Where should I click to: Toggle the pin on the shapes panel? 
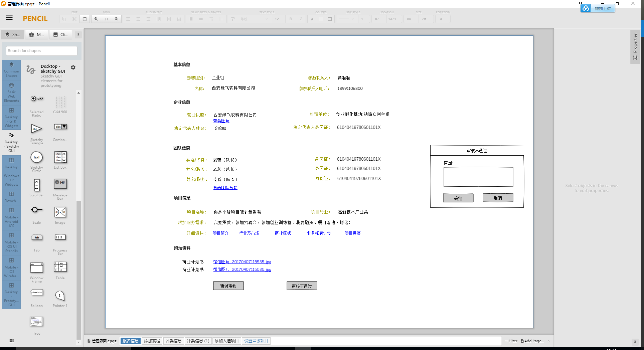[78, 34]
